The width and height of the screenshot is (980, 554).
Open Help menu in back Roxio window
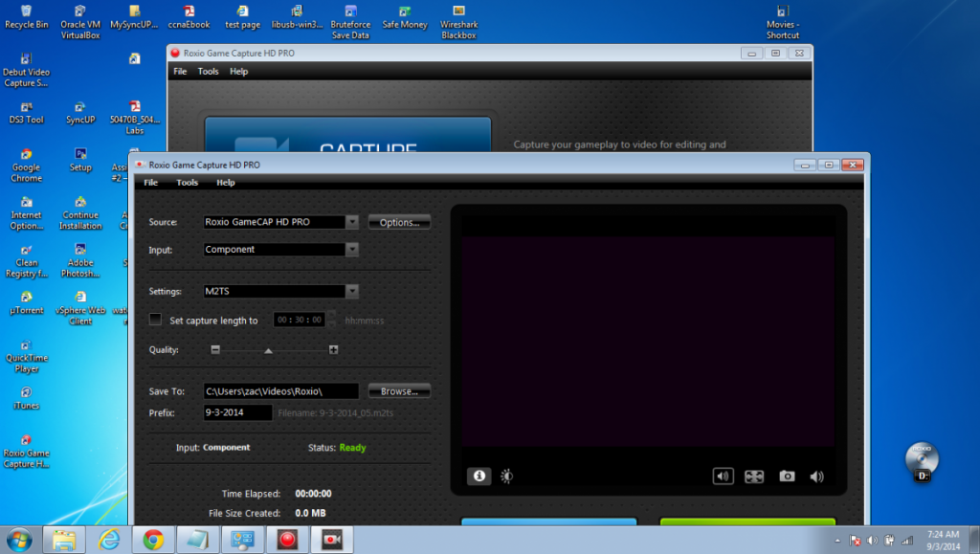point(238,71)
